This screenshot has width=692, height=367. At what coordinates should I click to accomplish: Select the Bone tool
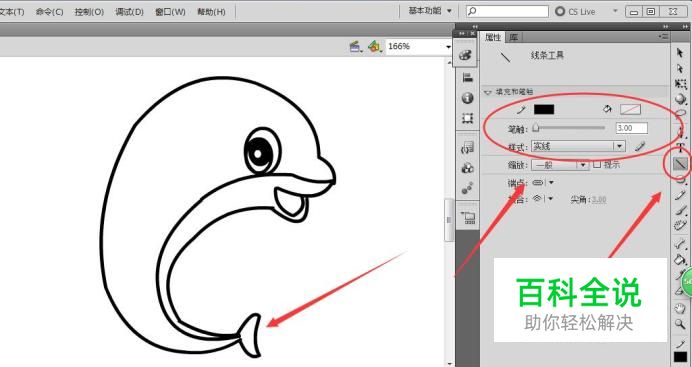(680, 244)
